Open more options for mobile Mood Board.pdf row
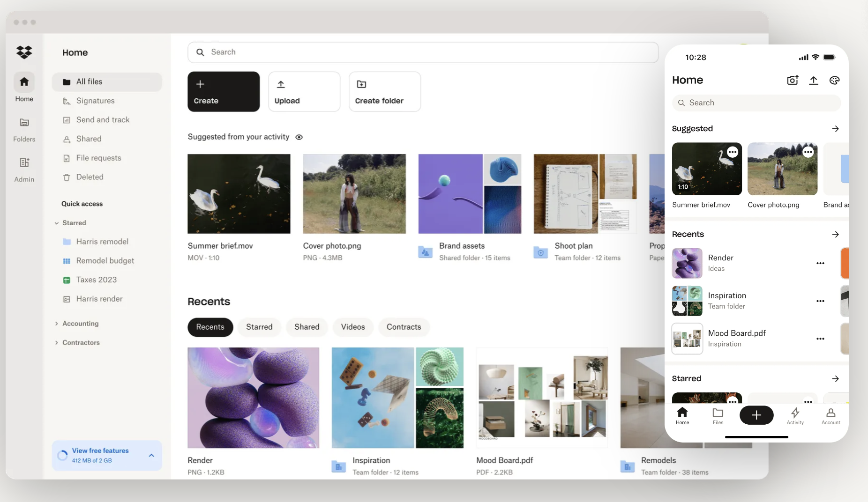This screenshot has height=502, width=868. (820, 339)
